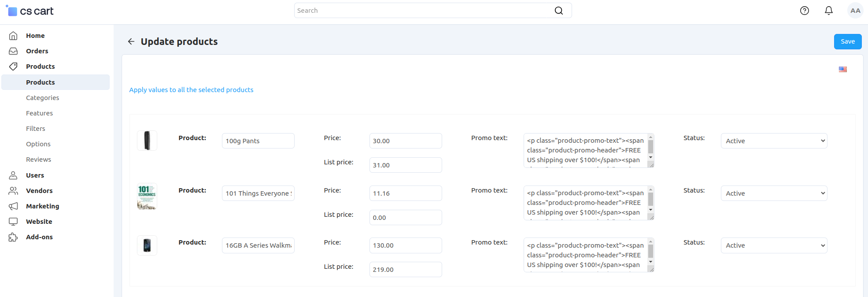Click the Website monitor icon
The width and height of the screenshot is (868, 297).
coord(13,222)
